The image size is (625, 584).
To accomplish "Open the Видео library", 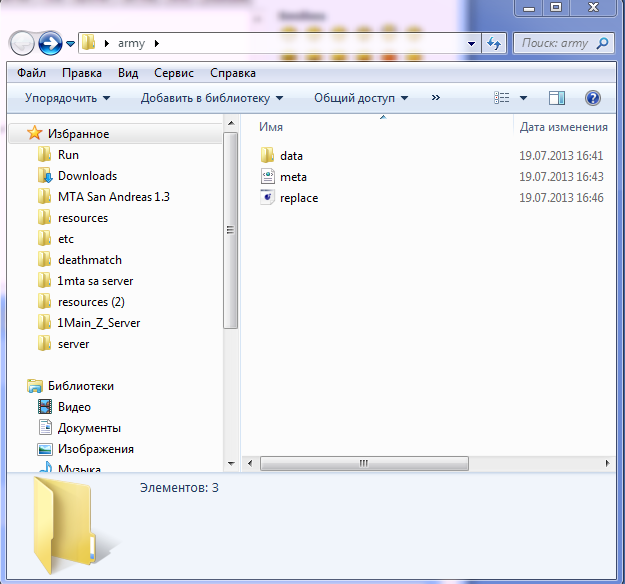I will 74,407.
